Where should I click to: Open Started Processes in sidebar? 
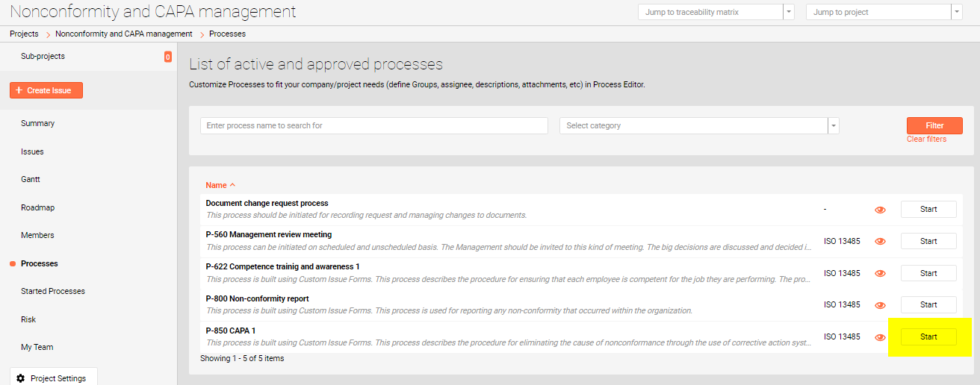click(53, 291)
